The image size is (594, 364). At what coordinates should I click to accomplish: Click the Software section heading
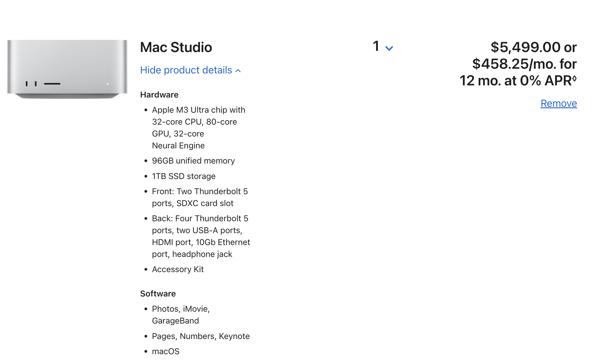click(x=158, y=294)
